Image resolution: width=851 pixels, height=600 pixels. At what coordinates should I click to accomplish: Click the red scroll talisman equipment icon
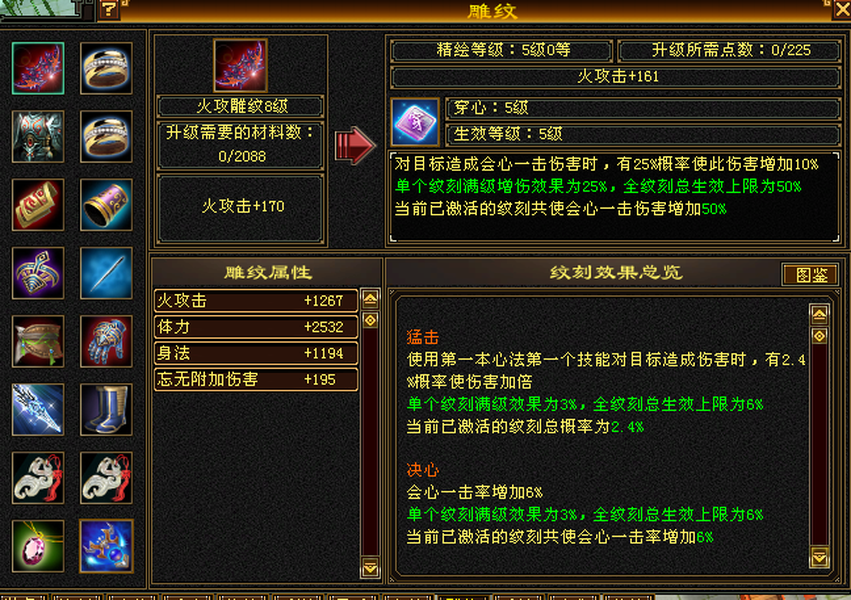pos(38,205)
